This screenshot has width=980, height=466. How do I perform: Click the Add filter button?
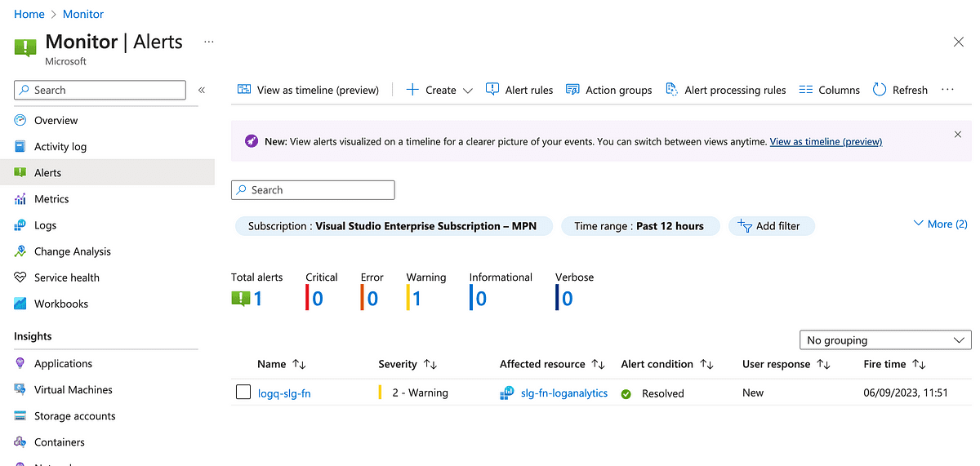pos(771,226)
